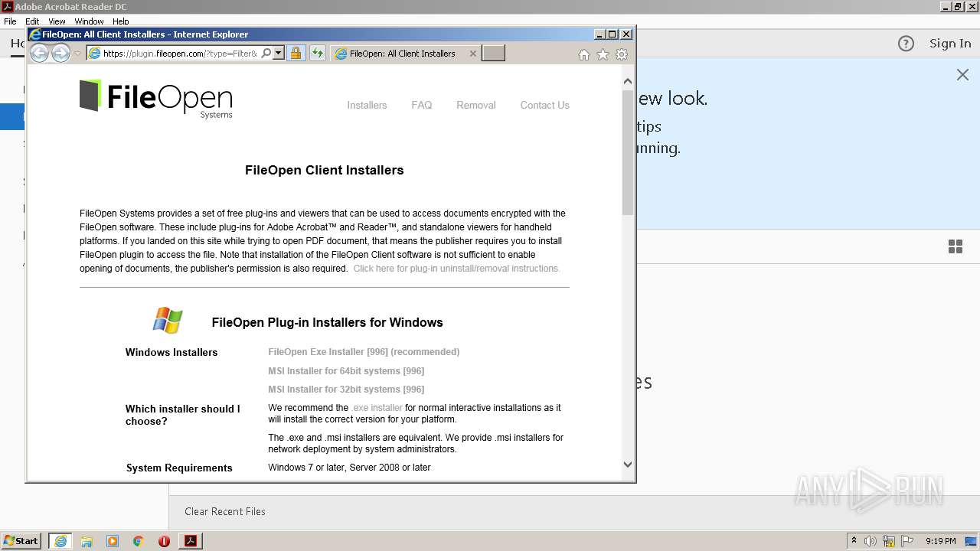Open Opera browser from the taskbar

[x=164, y=541]
